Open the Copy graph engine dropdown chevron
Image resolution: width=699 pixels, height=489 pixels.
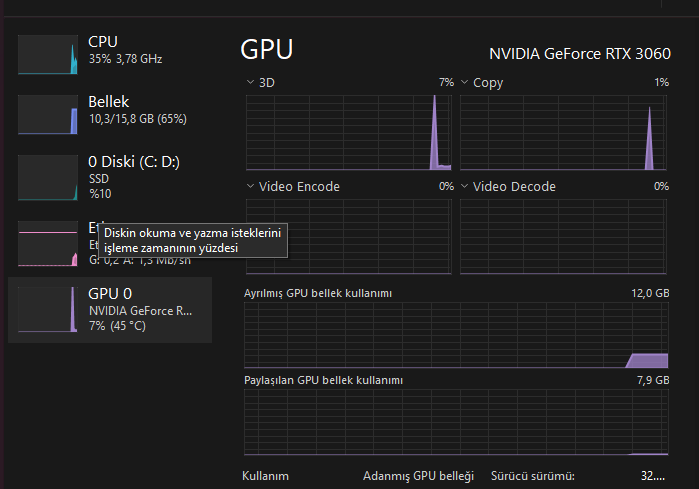pos(465,82)
